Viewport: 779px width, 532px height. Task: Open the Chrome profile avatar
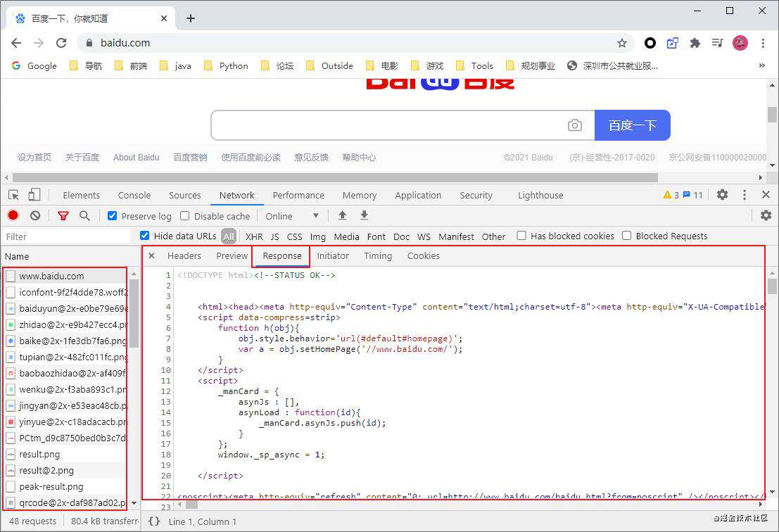pos(740,43)
